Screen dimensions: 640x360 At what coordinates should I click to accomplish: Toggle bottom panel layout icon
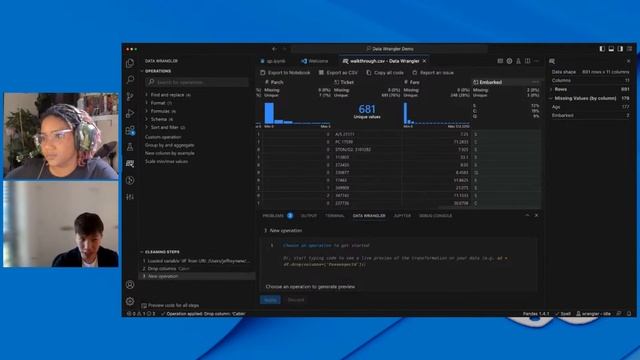[x=611, y=49]
